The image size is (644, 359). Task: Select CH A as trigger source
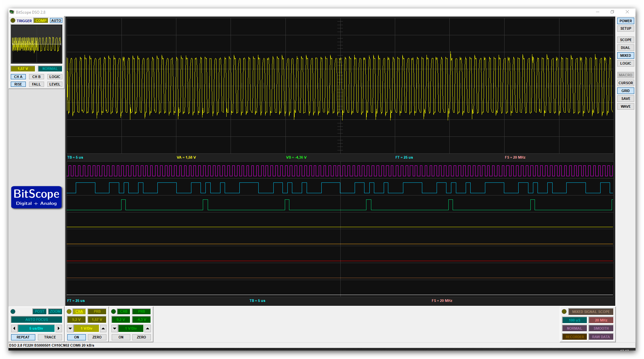point(18,77)
